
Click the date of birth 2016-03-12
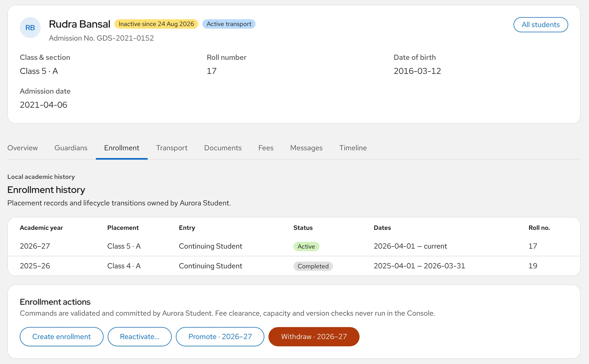coord(417,71)
